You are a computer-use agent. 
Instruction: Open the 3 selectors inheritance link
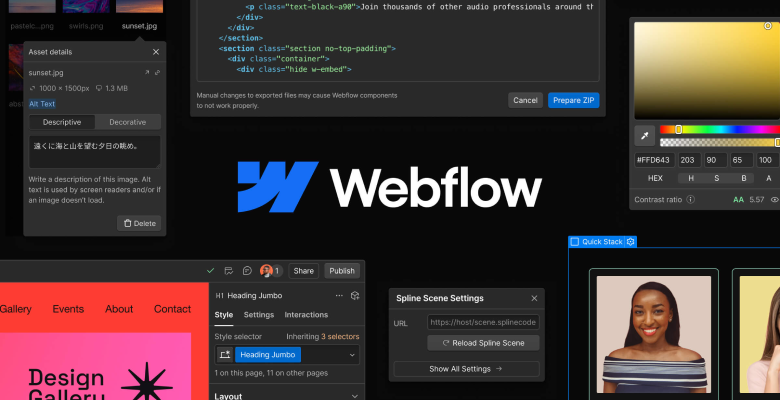pos(340,337)
